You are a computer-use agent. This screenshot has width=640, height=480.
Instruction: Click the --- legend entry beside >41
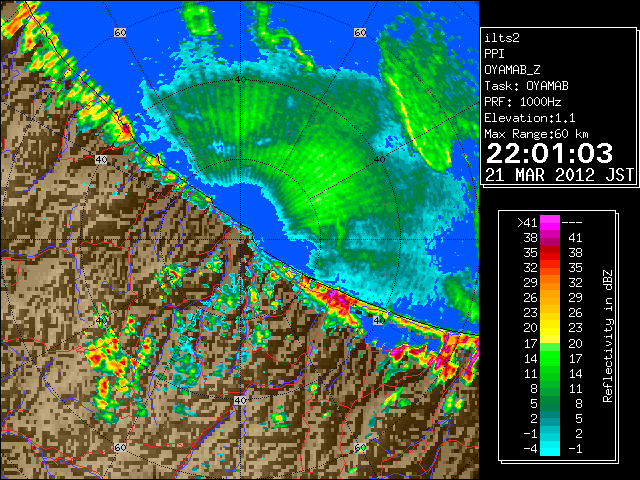[572, 223]
